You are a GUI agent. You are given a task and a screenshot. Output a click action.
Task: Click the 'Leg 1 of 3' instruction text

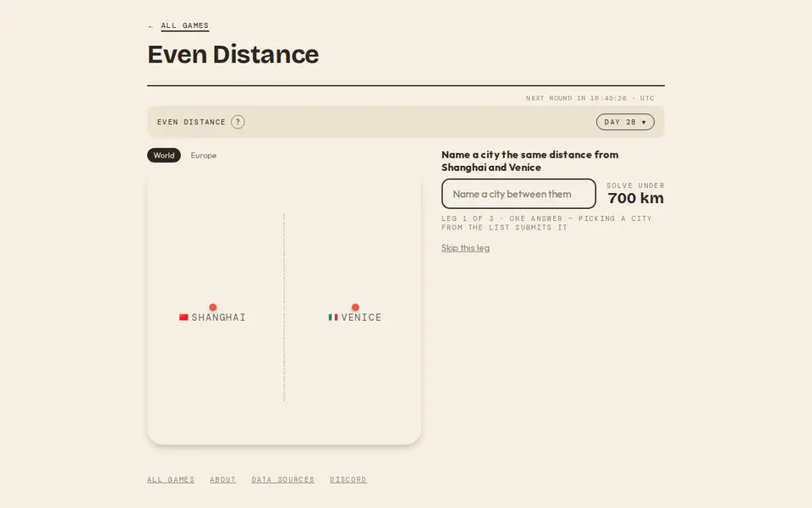click(x=546, y=223)
